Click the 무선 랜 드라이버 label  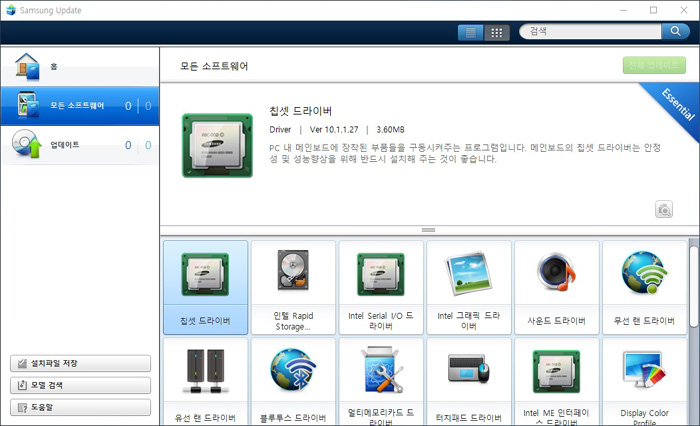644,321
